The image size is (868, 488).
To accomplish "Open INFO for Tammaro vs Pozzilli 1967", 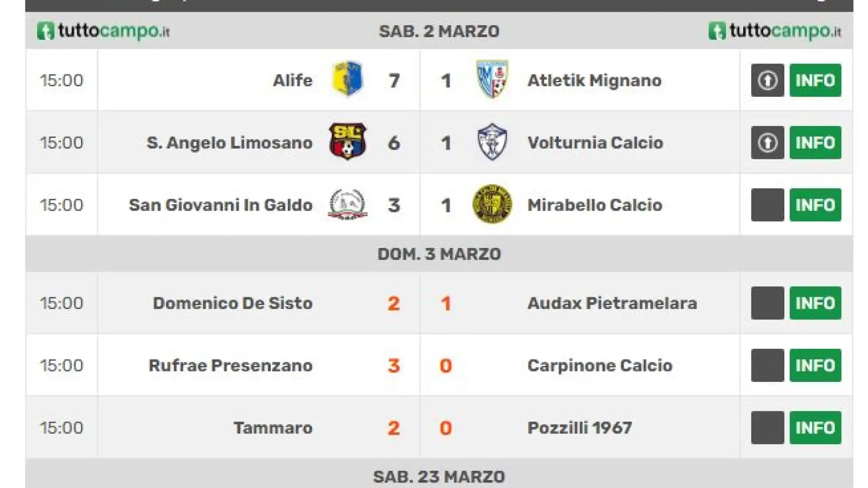I will [x=816, y=428].
